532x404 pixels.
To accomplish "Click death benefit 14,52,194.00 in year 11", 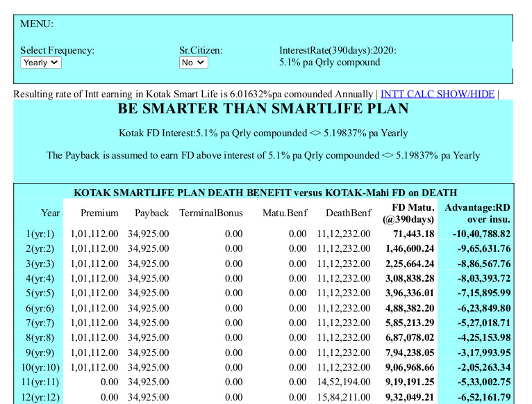I will click(344, 382).
